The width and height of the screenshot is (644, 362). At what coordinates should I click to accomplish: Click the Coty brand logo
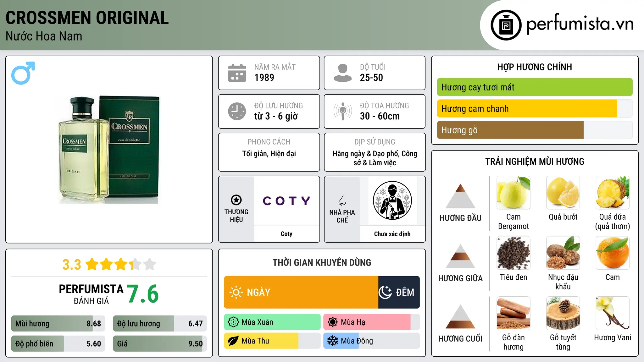[286, 200]
